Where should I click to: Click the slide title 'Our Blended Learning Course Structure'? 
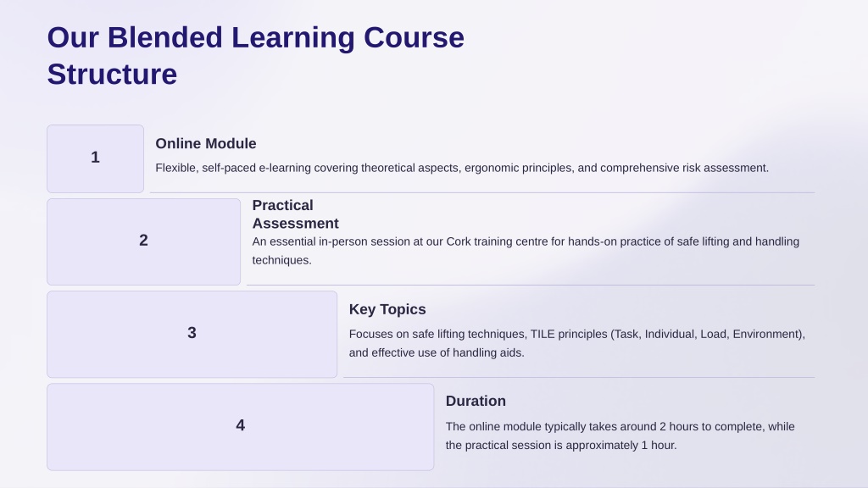click(x=256, y=56)
